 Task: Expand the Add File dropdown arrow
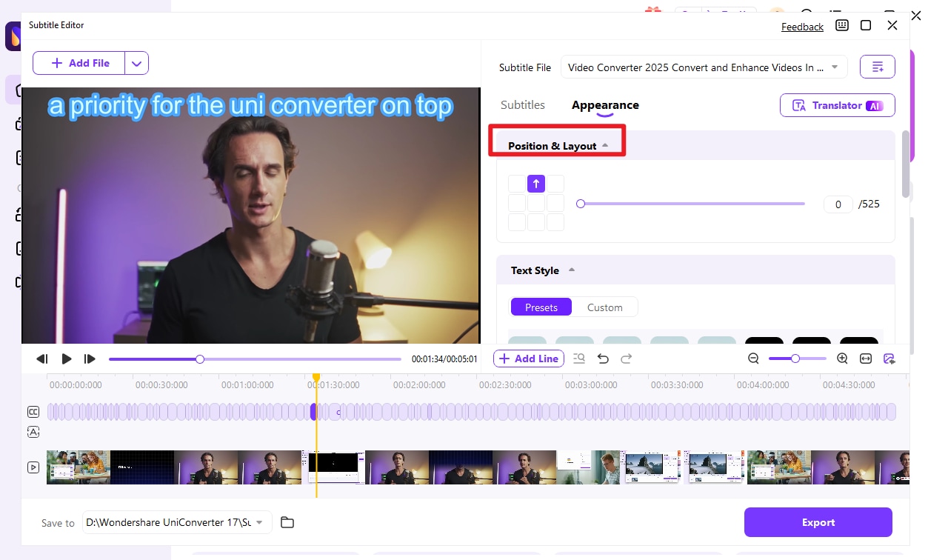(x=136, y=63)
